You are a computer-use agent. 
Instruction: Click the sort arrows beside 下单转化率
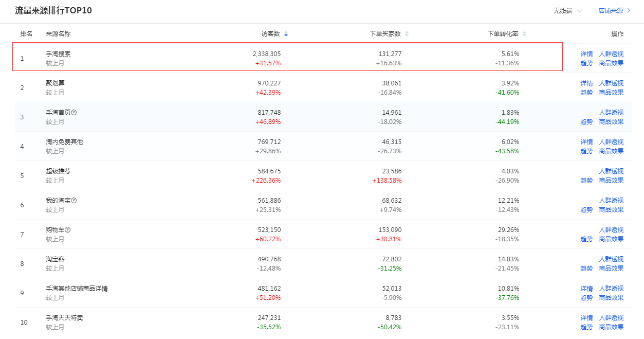525,33
